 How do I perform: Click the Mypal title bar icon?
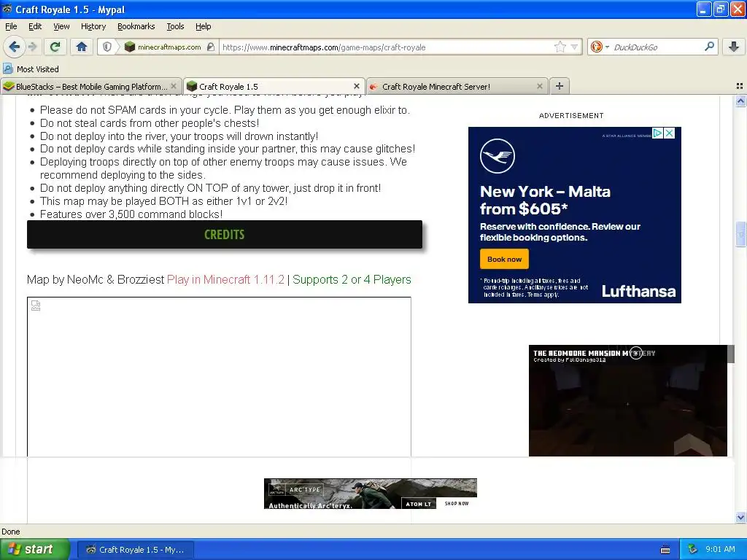click(7, 9)
